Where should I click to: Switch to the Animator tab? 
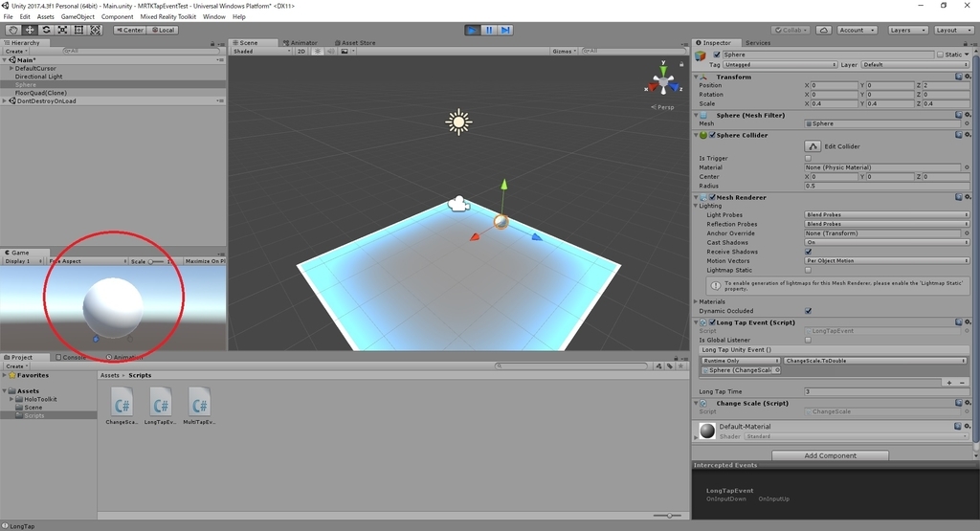pyautogui.click(x=301, y=42)
